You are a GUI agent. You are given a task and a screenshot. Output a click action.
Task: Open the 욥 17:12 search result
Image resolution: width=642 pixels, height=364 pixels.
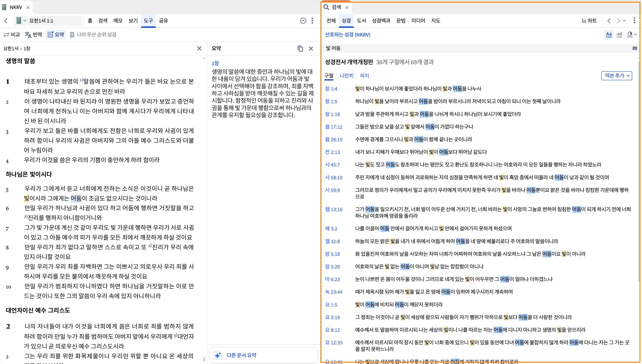pyautogui.click(x=334, y=127)
